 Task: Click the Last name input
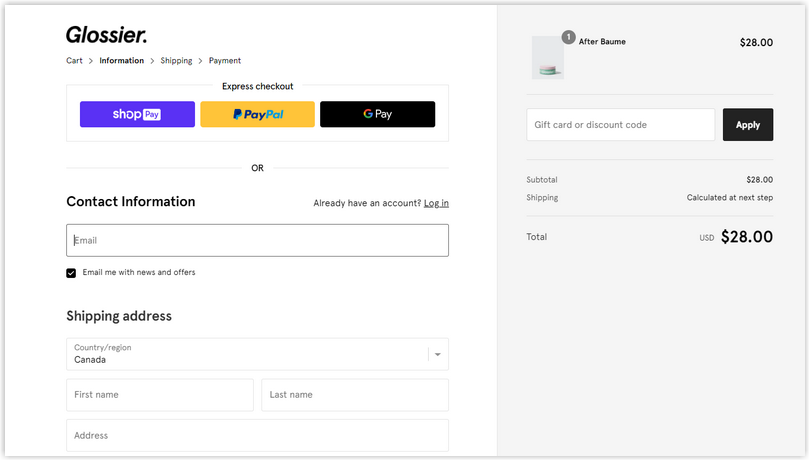(354, 395)
